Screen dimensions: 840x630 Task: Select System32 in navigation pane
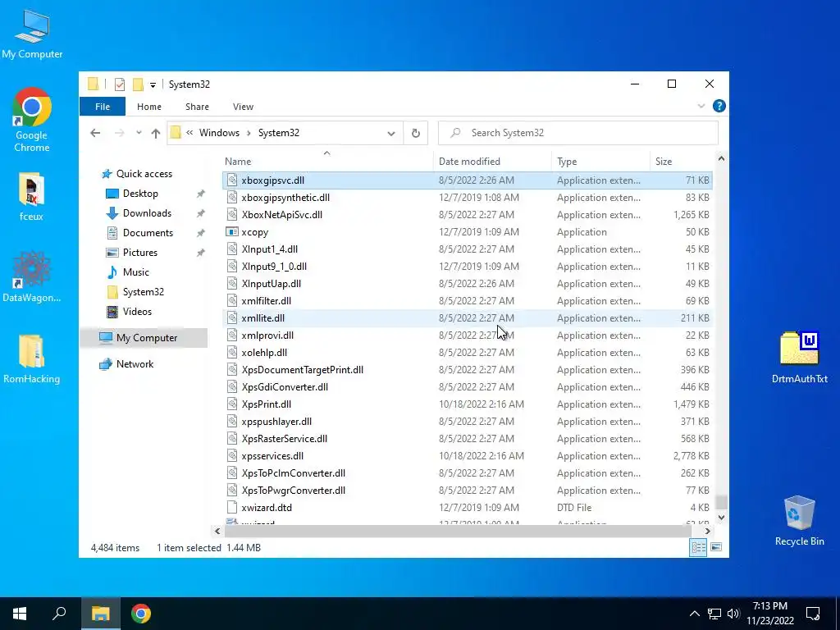tap(143, 292)
